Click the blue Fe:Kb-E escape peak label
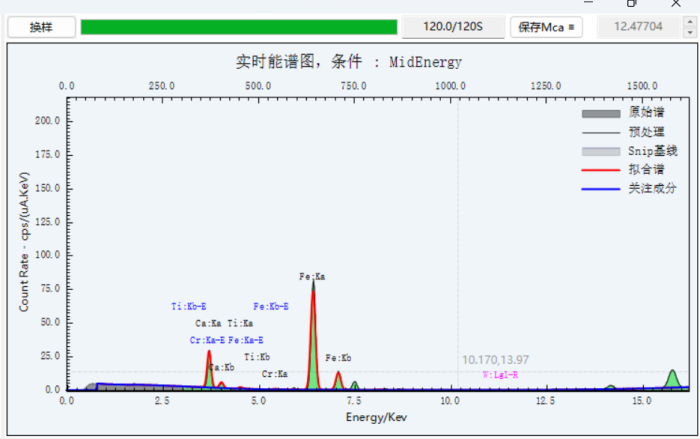This screenshot has width=700, height=439. click(x=271, y=306)
